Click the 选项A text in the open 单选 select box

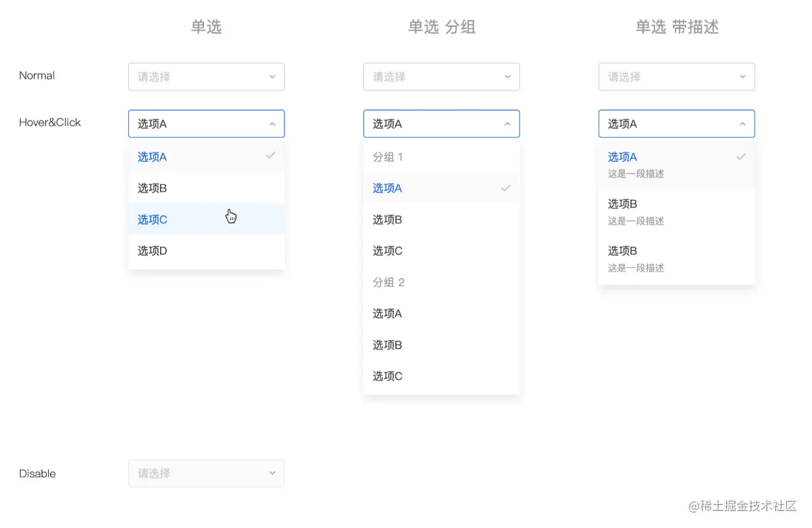click(x=152, y=124)
